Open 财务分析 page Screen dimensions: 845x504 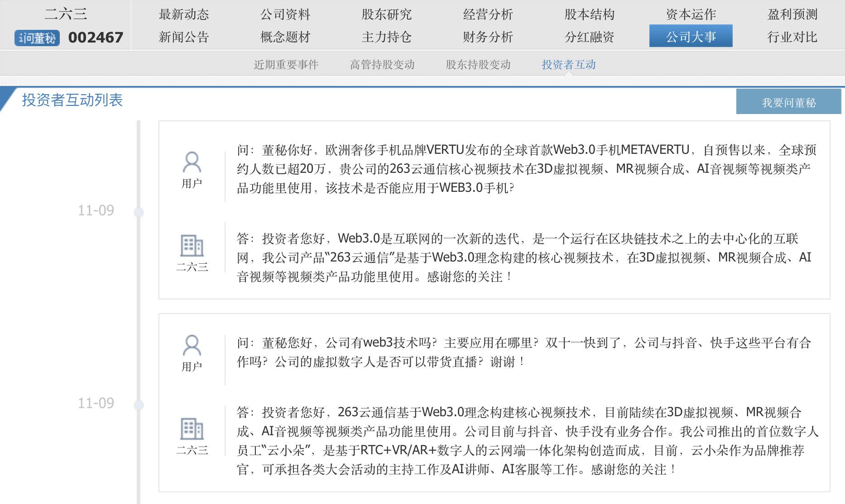[x=488, y=37]
